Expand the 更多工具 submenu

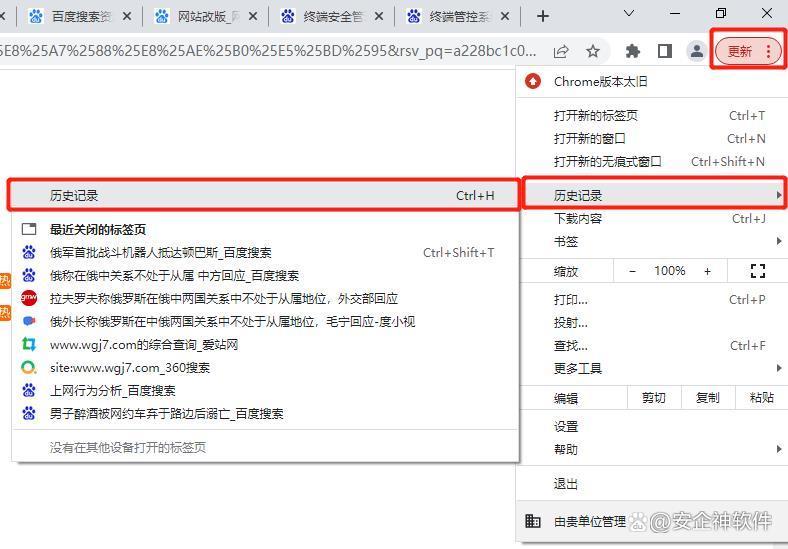[x=652, y=369]
